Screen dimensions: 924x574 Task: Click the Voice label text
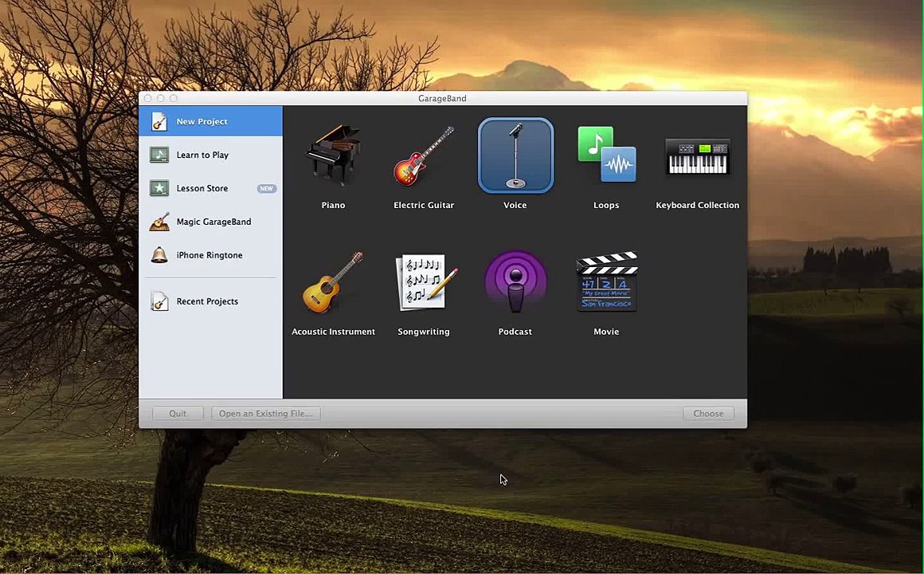pos(515,206)
